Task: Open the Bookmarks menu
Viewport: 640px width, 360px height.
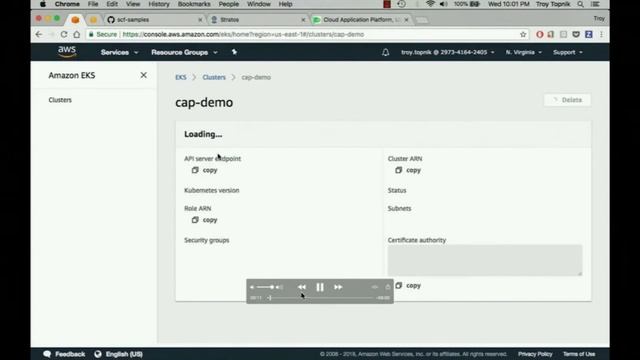Action: coord(194,4)
